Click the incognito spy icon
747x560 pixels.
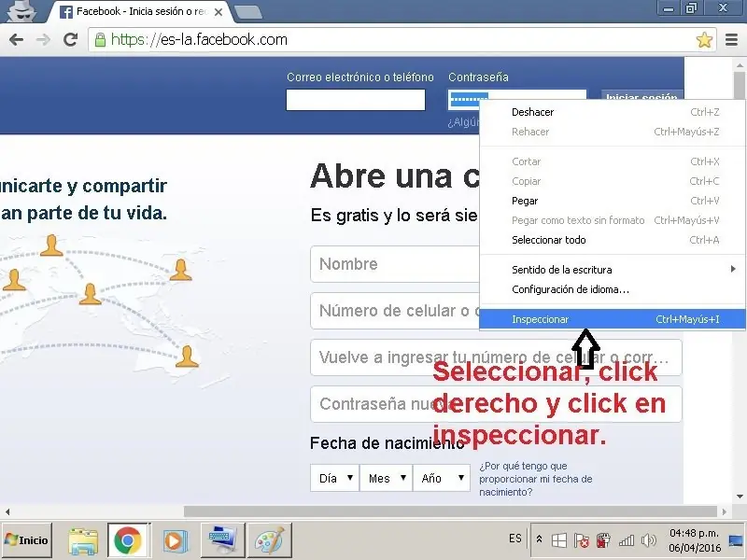point(21,11)
